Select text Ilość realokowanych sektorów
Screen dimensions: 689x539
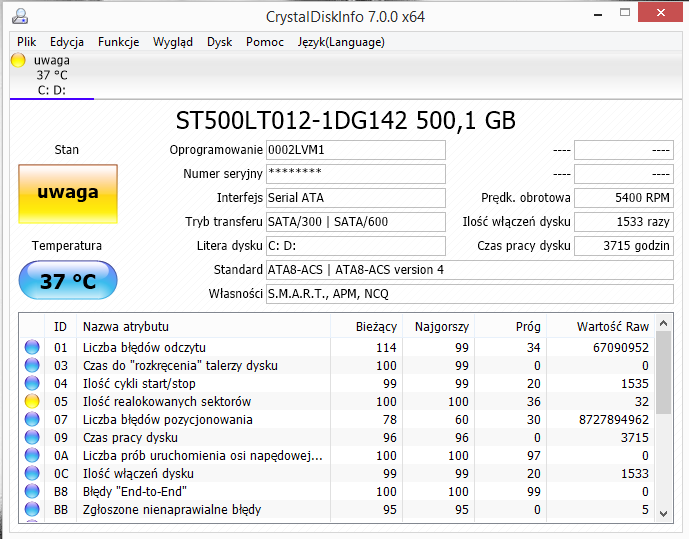[167, 402]
